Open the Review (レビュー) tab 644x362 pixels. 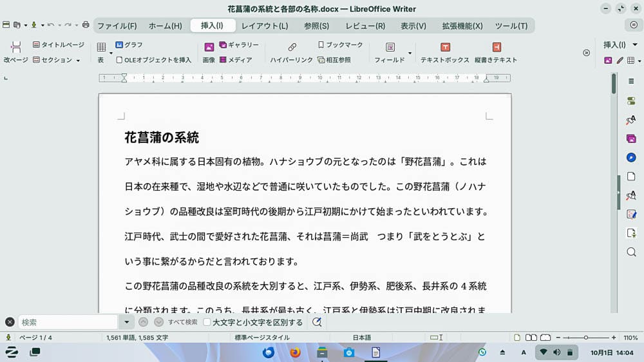365,26
